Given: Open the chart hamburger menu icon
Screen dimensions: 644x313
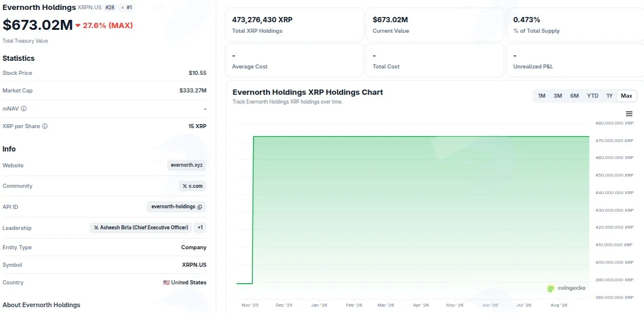Looking at the screenshot, I should 629,114.
